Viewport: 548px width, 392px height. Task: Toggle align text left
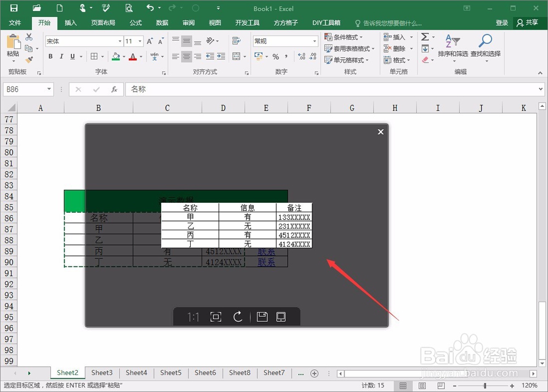(175, 56)
